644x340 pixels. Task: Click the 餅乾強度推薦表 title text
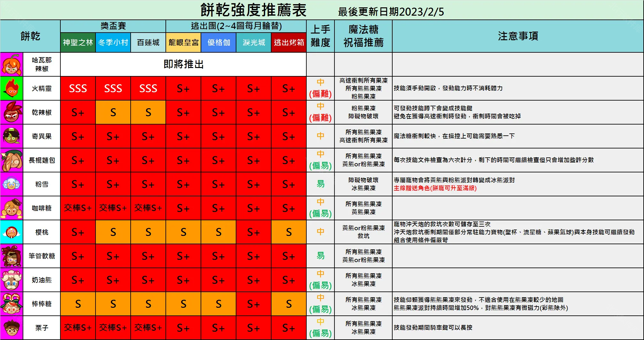point(252,9)
